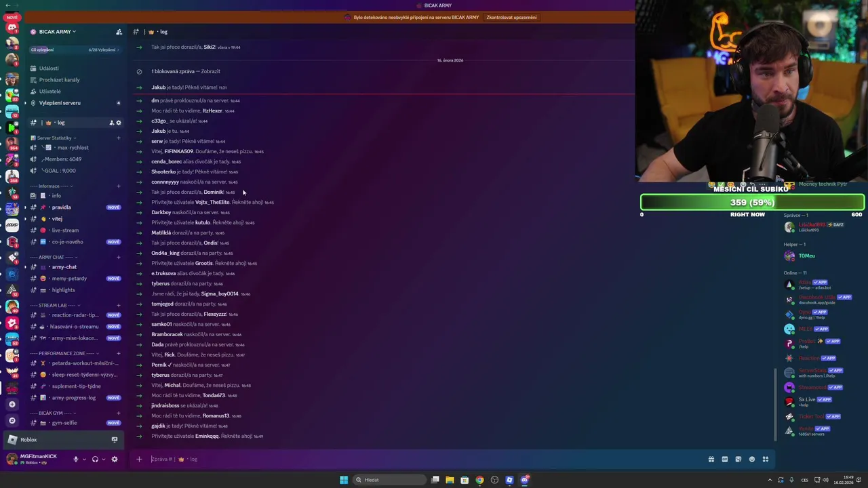
Task: Add a channel to the BICÁK GYM category
Action: tap(119, 413)
